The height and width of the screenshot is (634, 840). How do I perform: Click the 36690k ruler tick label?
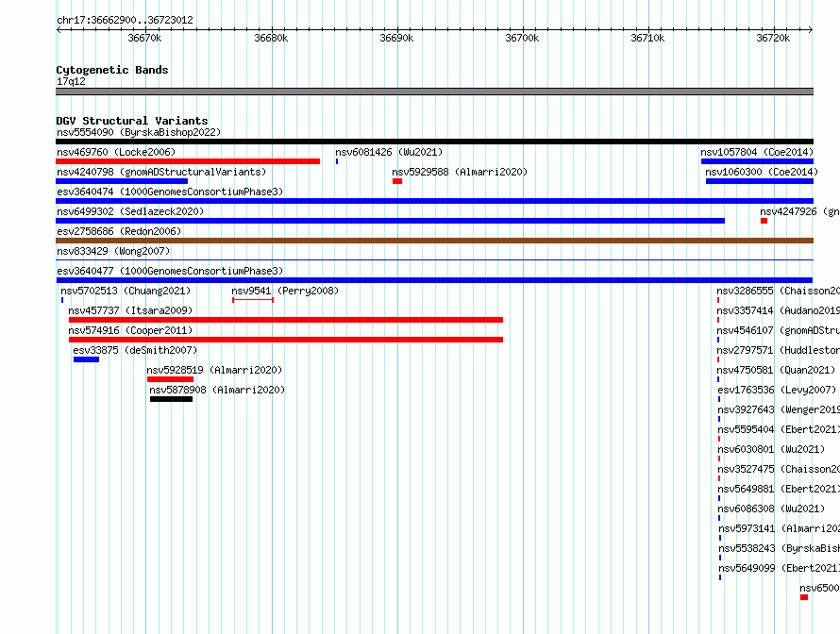[x=396, y=38]
